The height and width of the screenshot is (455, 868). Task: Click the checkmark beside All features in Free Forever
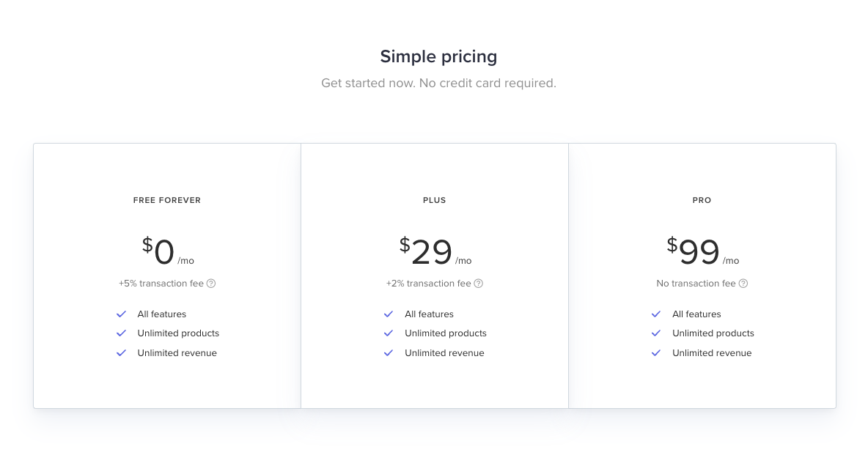tap(121, 314)
